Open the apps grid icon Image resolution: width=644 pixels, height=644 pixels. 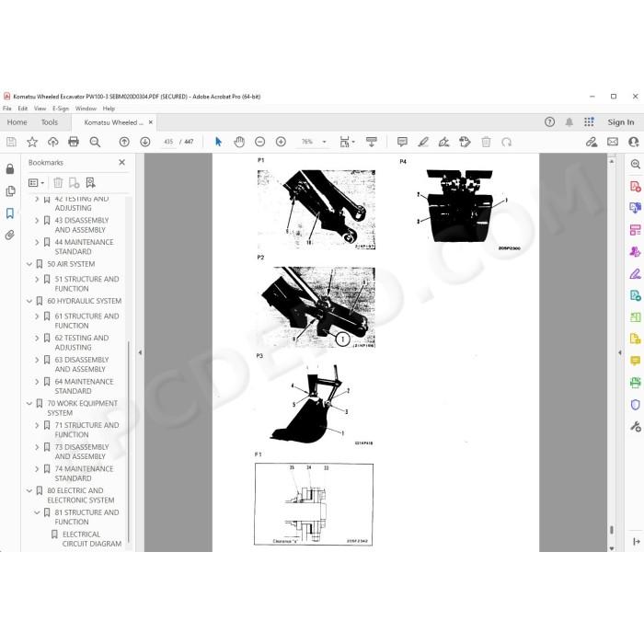tap(589, 122)
